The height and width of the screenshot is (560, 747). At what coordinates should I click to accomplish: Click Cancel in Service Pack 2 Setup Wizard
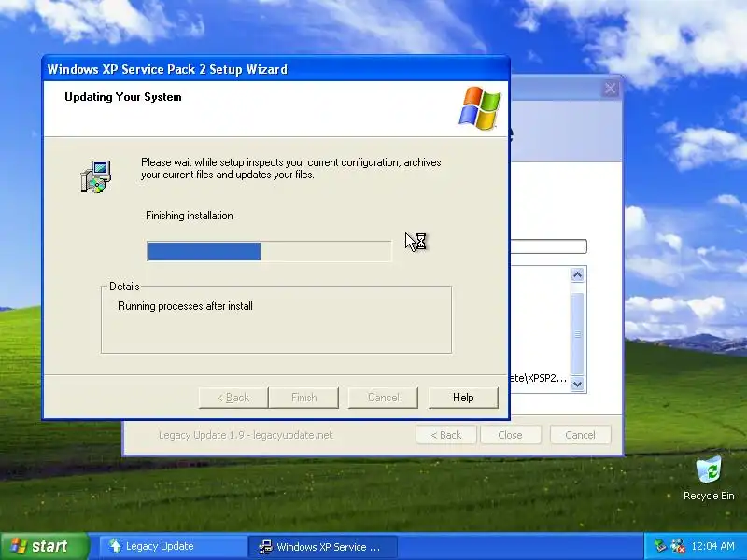coord(383,398)
